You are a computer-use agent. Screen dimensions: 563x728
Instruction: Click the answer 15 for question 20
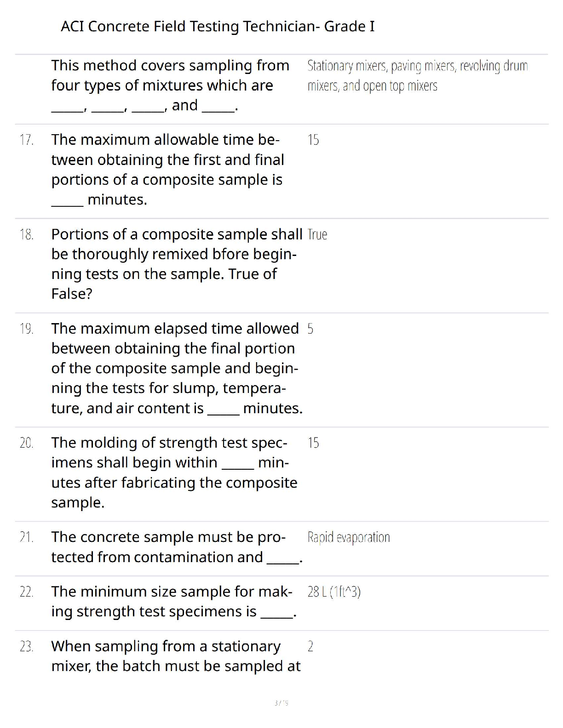[x=313, y=443]
